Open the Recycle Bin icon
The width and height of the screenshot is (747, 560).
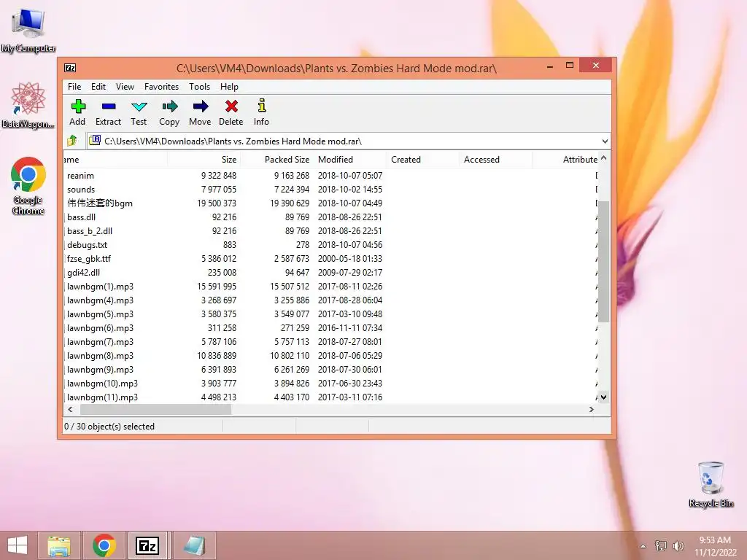(x=711, y=484)
